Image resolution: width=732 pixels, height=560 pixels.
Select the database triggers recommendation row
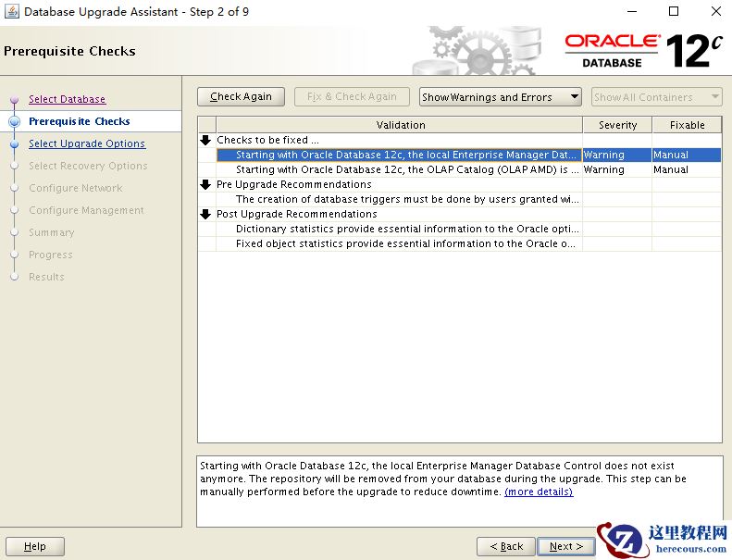pyautogui.click(x=460, y=199)
